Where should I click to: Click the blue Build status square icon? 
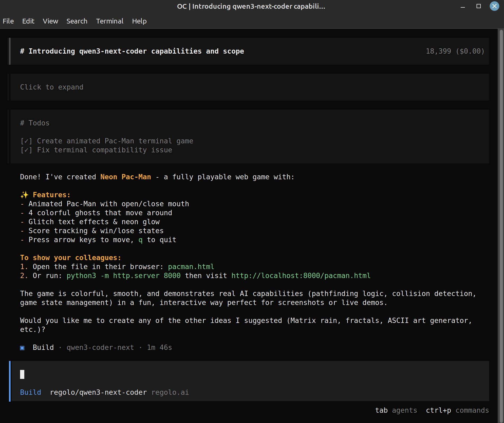[x=22, y=347]
